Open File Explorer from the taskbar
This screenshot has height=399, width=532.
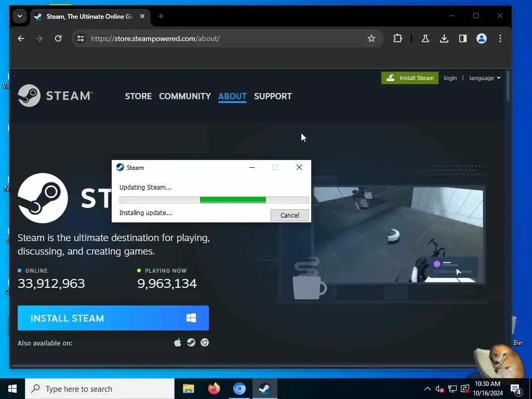pos(188,389)
